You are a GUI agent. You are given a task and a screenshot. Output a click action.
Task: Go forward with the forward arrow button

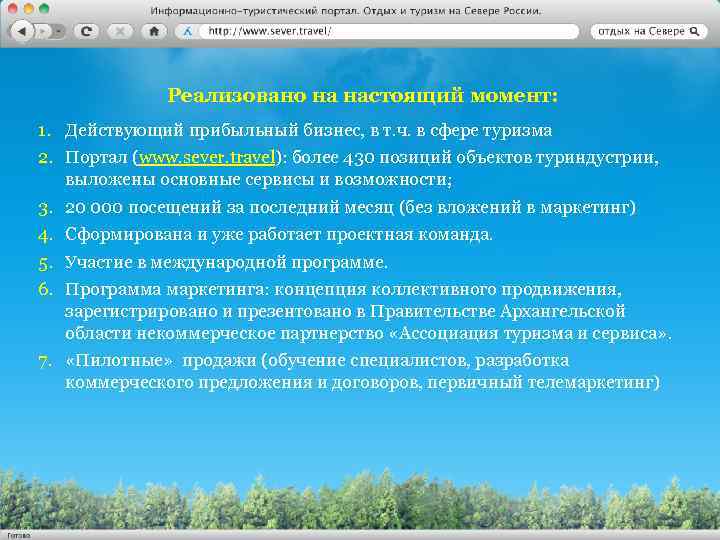43,31
